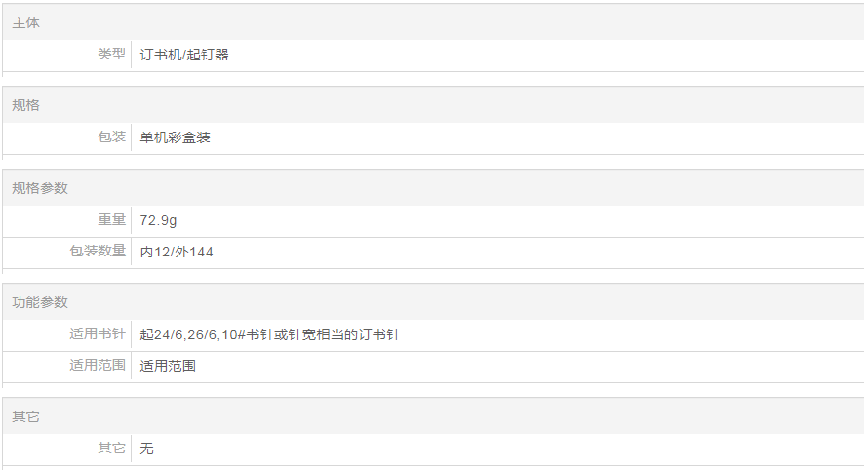Click the 重量 row in the 规格参数 table
The image size is (868, 470).
coord(488,220)
